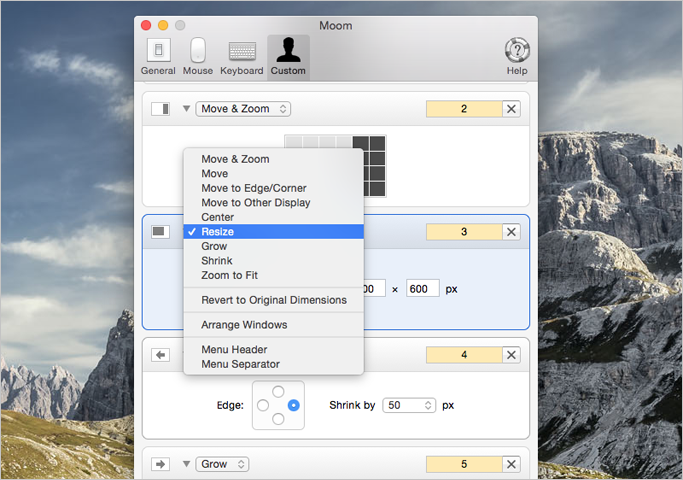Collapse the Move & Zoom row disclosure triangle
683x480 pixels.
pyautogui.click(x=186, y=108)
